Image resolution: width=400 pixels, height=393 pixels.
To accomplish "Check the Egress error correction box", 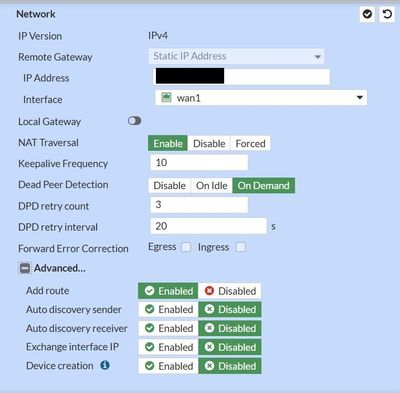I will point(186,247).
